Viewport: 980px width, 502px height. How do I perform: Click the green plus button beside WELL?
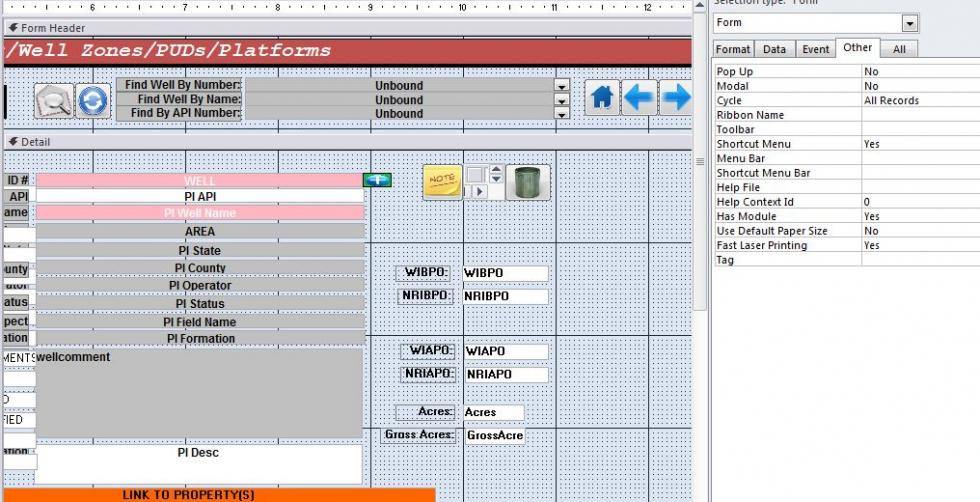(x=378, y=180)
